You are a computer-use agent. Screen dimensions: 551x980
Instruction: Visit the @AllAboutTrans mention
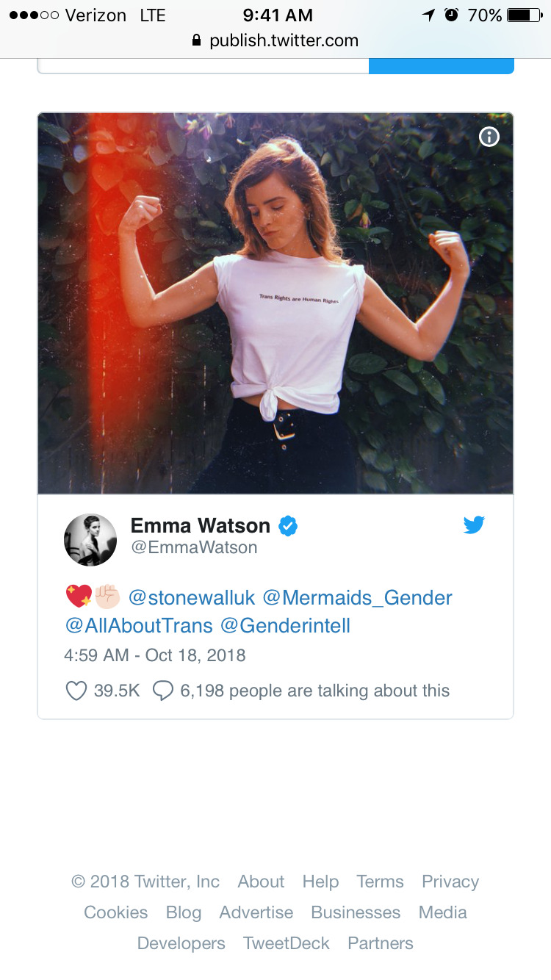(139, 626)
